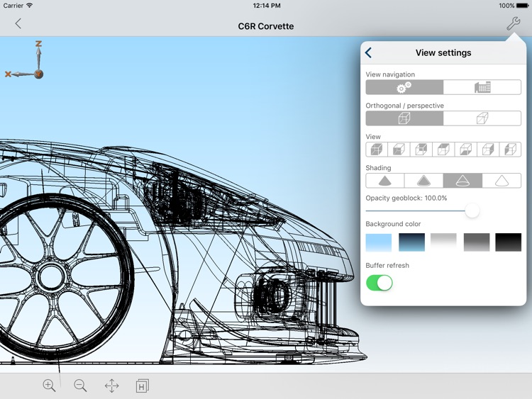Pick the light gray gradient background
Screen dimensions: 532x399
443,242
